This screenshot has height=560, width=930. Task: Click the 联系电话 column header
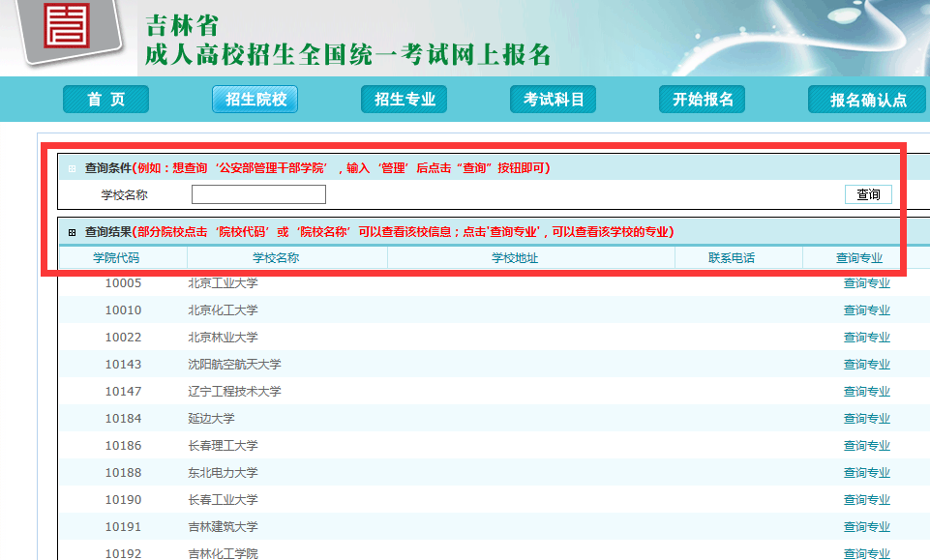tap(732, 258)
